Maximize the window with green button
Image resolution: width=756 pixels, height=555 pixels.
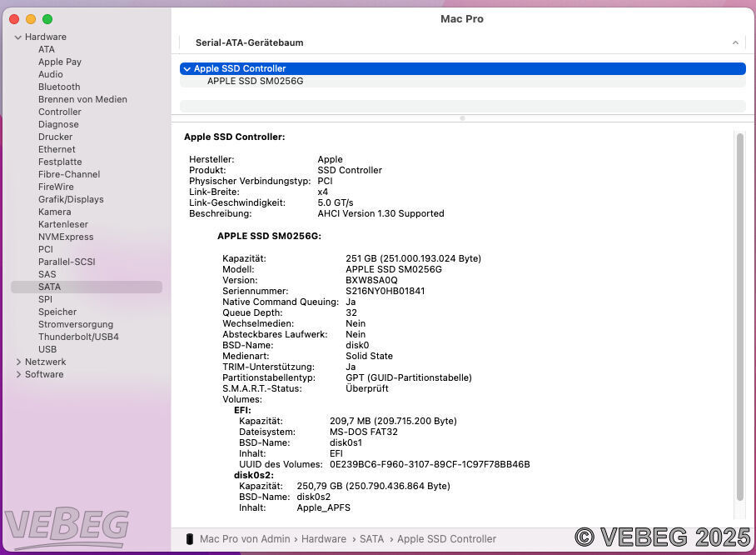47,19
